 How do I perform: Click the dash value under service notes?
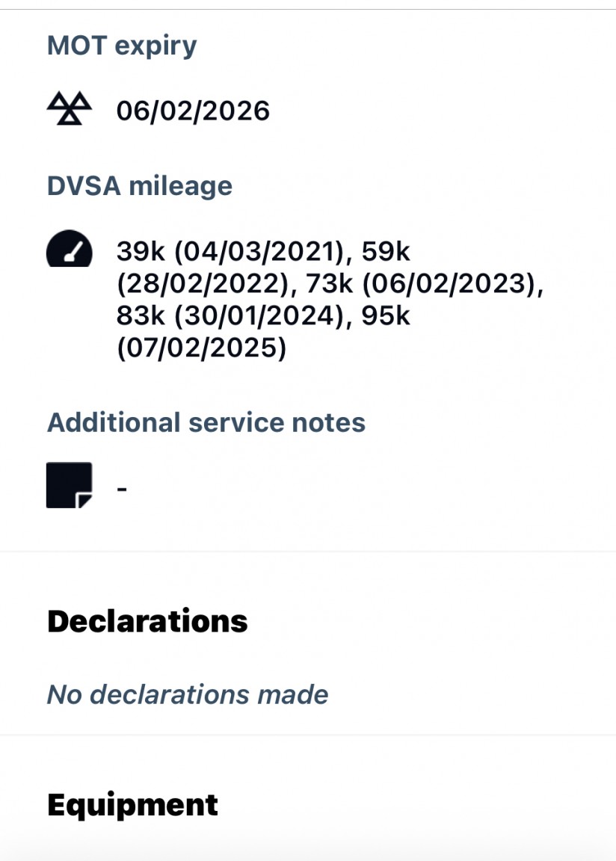click(122, 489)
